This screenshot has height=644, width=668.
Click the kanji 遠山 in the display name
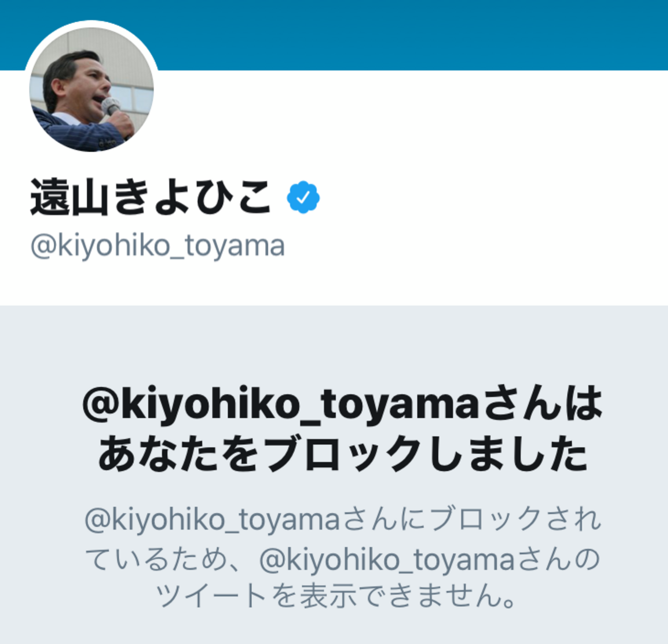coord(70,197)
